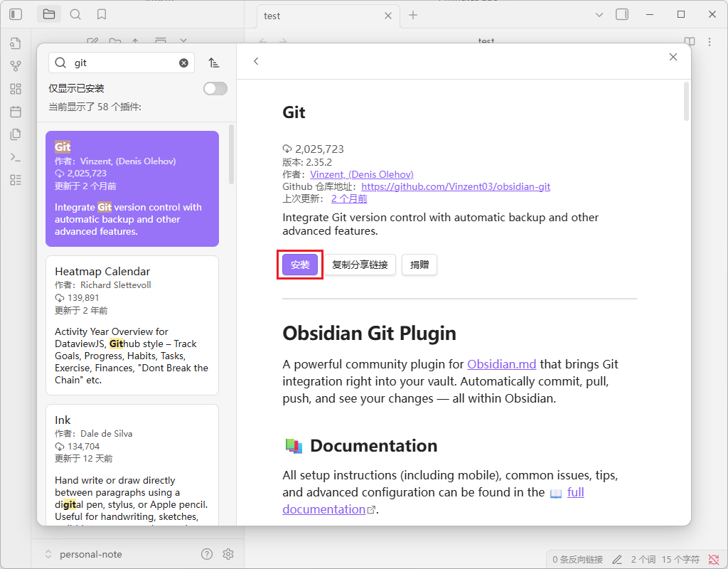
Task: Enable the 仅显示已安装 switch
Action: [x=215, y=88]
